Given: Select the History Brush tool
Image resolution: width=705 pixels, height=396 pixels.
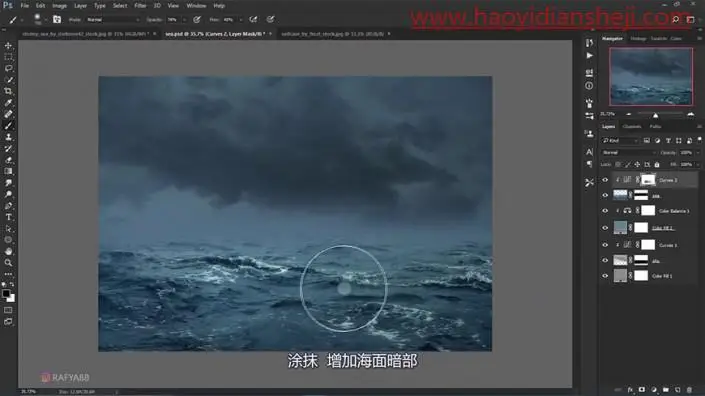Looking at the screenshot, I should tap(9, 148).
